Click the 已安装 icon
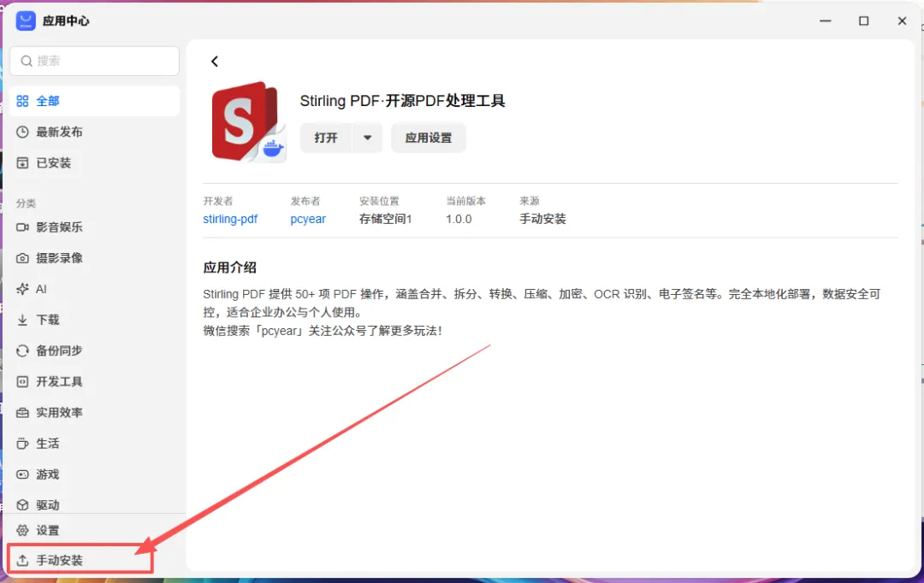This screenshot has width=924, height=583. (22, 163)
